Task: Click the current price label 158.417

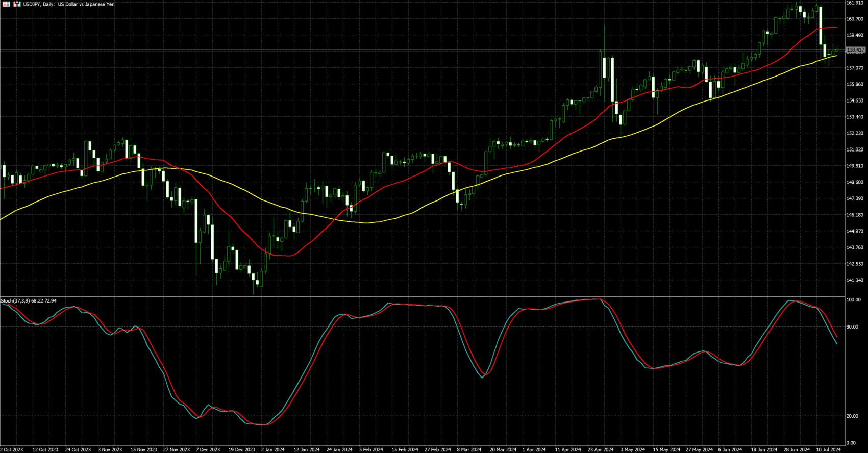Action: [x=855, y=50]
